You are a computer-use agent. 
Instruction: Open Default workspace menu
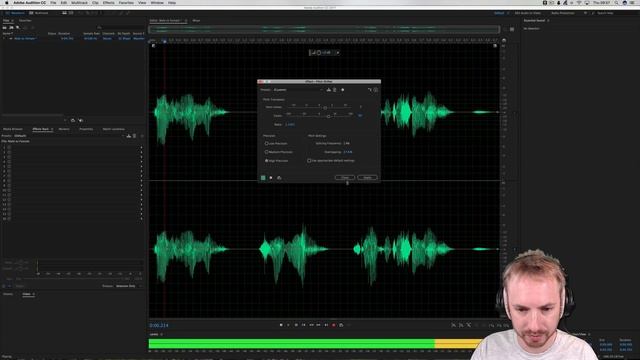507,13
